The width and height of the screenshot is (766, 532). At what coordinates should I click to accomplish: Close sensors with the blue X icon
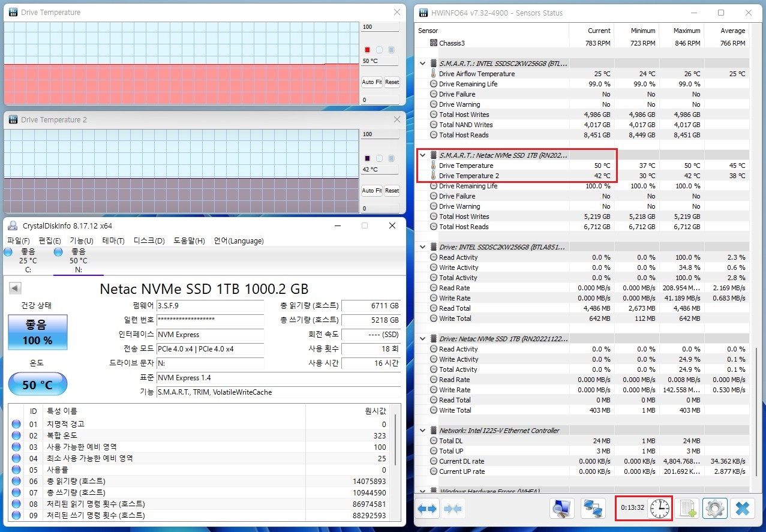point(742,509)
